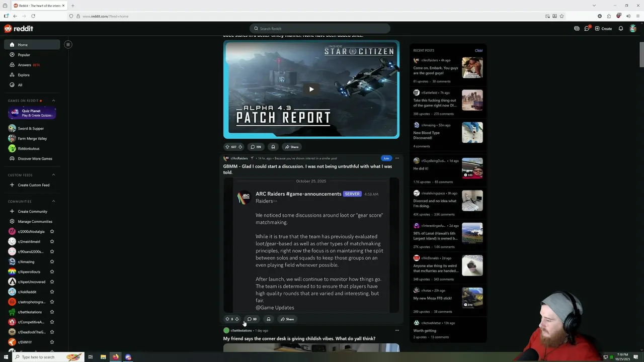Open the Reddit logo home link
644x362 pixels.
pyautogui.click(x=19, y=29)
